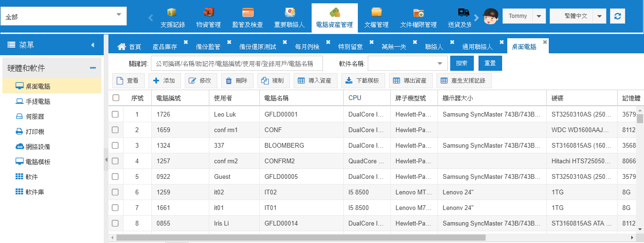The width and height of the screenshot is (644, 243).
Task: Click the 搜索 button
Action: 462,63
